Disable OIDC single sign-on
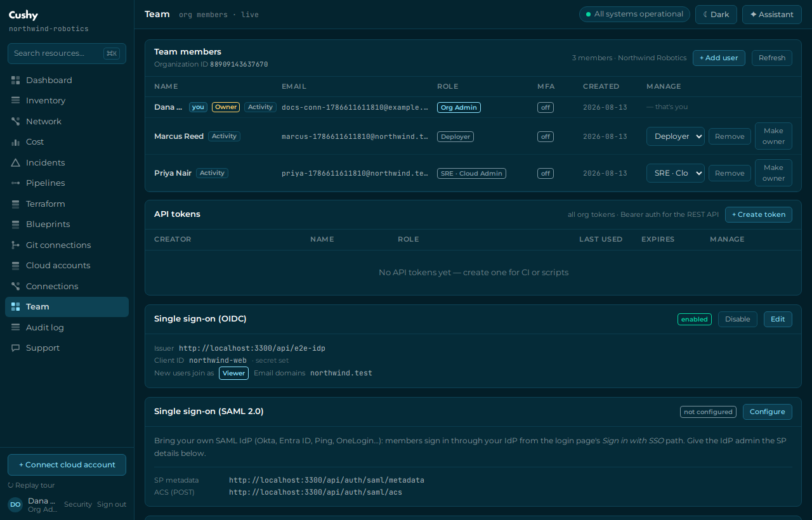Image resolution: width=812 pixels, height=520 pixels. [738, 319]
